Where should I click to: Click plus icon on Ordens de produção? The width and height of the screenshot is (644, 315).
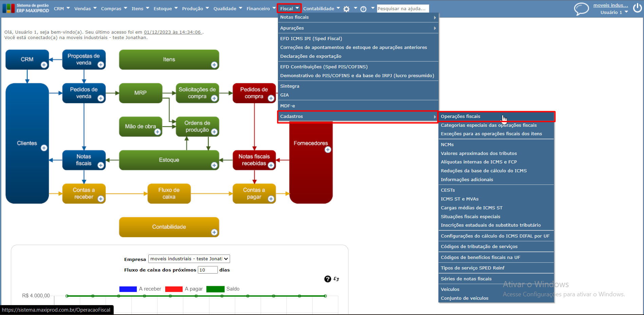pyautogui.click(x=214, y=132)
